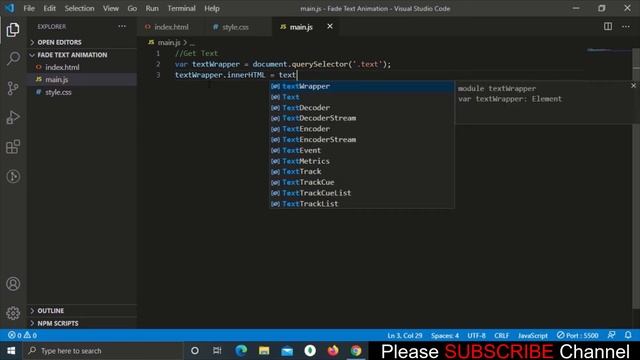640x360 pixels.
Task: Close the suggestion details pane
Action: point(633,85)
